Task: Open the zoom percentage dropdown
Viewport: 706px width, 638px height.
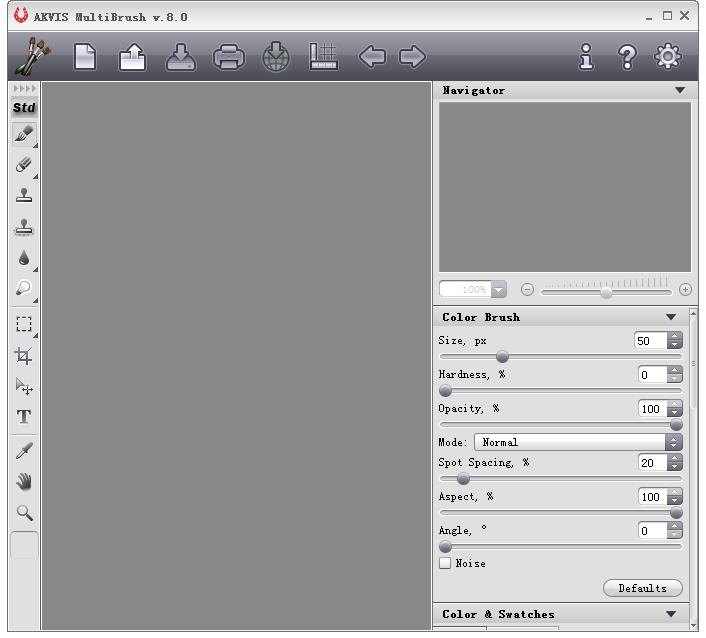Action: (x=499, y=290)
